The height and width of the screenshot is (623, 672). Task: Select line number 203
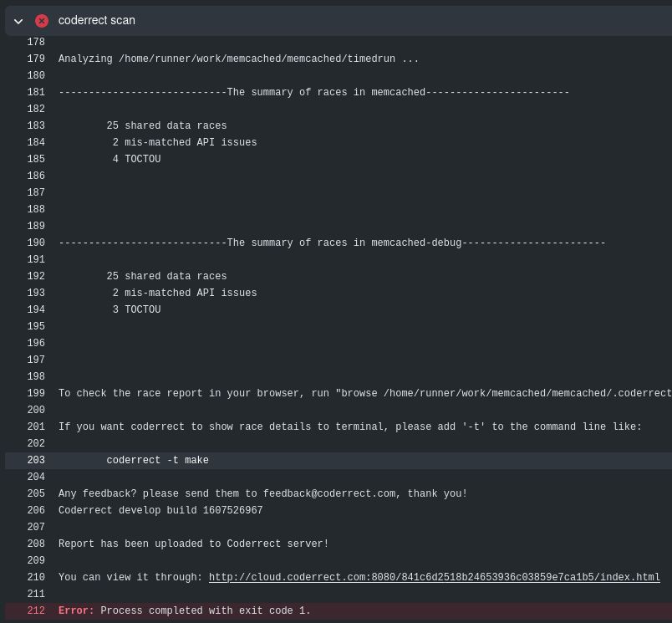coord(36,460)
